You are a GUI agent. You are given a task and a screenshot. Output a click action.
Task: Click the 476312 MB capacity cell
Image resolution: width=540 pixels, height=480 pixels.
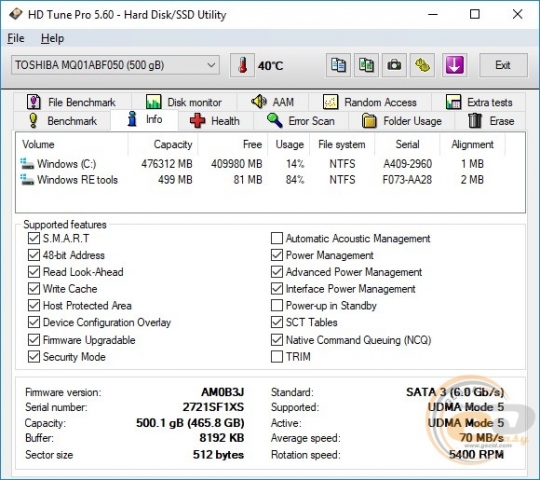pos(167,164)
